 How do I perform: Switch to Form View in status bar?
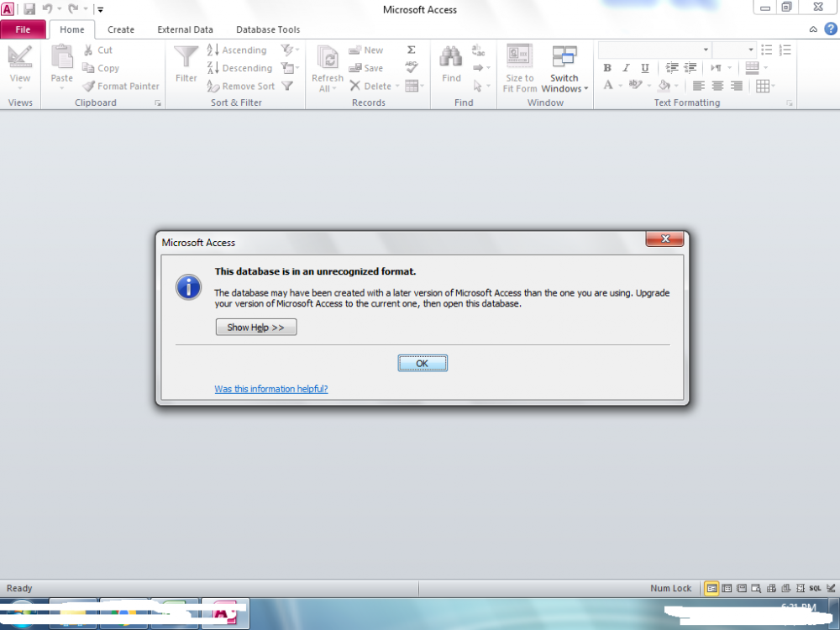pos(711,588)
